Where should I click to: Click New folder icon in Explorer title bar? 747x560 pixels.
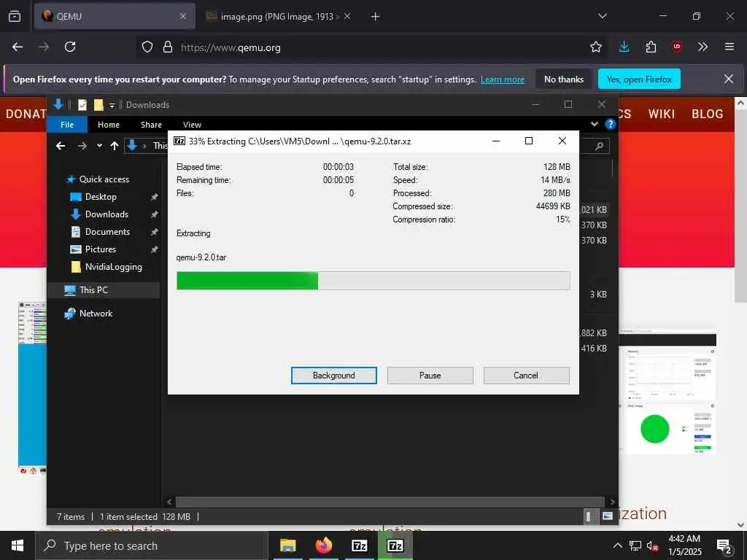98,105
